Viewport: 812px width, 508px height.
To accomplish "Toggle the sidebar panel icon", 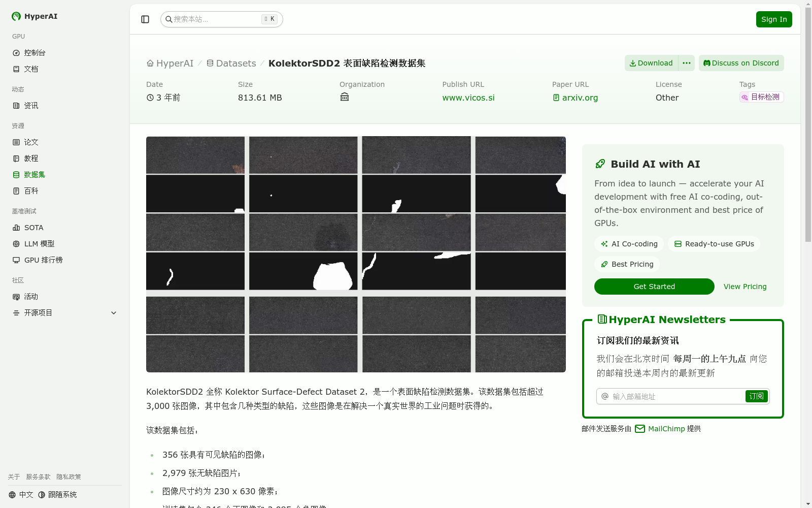I will [145, 19].
